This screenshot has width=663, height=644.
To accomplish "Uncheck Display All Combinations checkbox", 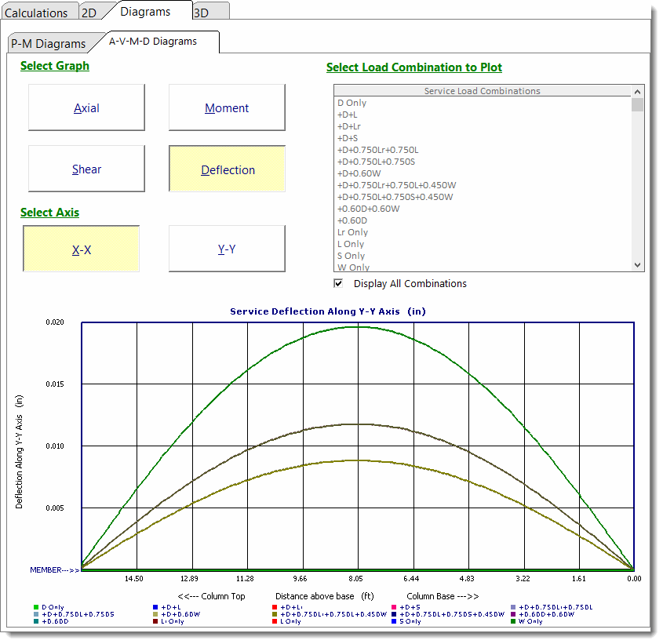I will click(x=338, y=283).
